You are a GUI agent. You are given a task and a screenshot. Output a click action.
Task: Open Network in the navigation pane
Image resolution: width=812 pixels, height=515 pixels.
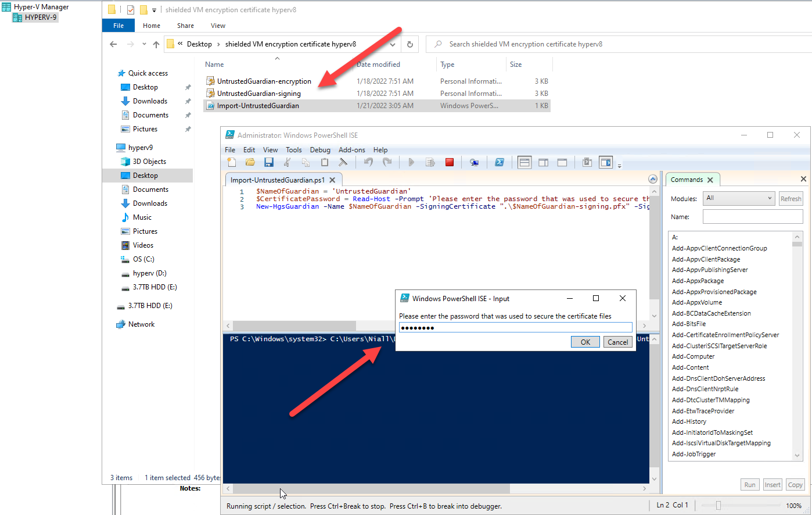tap(141, 324)
